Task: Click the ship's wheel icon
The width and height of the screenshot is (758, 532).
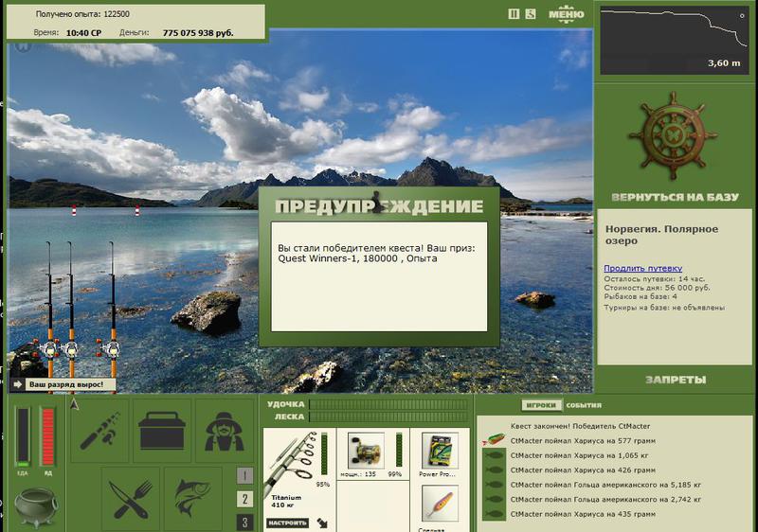Action: [673, 135]
